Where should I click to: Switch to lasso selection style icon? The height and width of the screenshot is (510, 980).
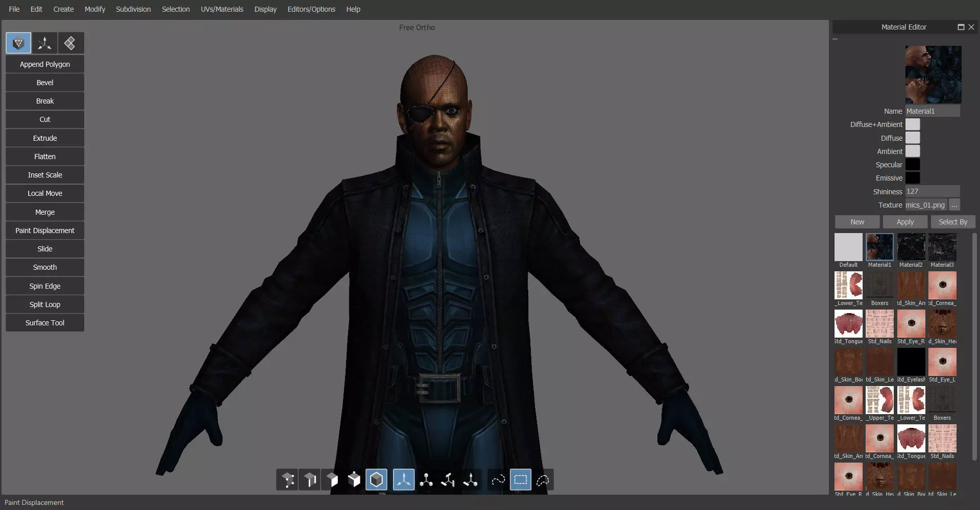543,479
